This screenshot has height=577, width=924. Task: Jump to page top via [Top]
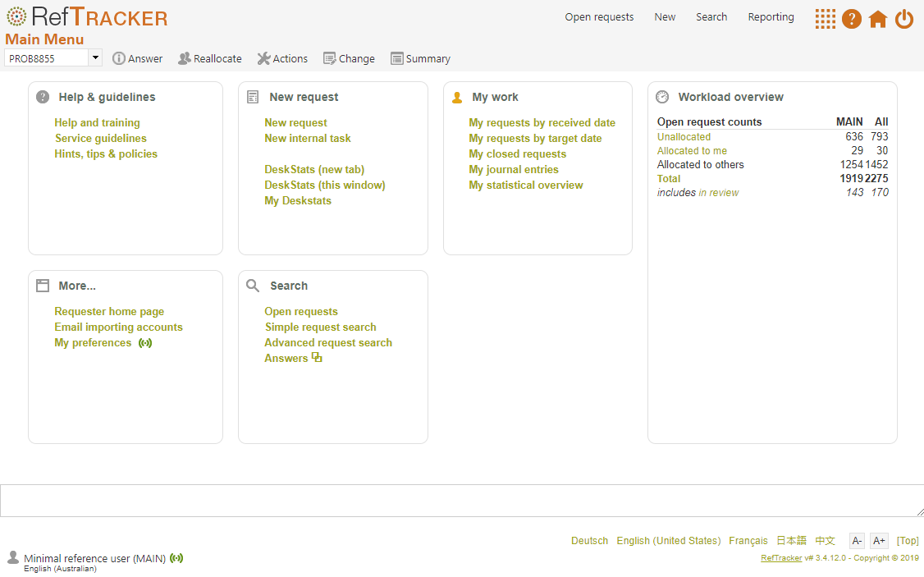click(x=908, y=540)
